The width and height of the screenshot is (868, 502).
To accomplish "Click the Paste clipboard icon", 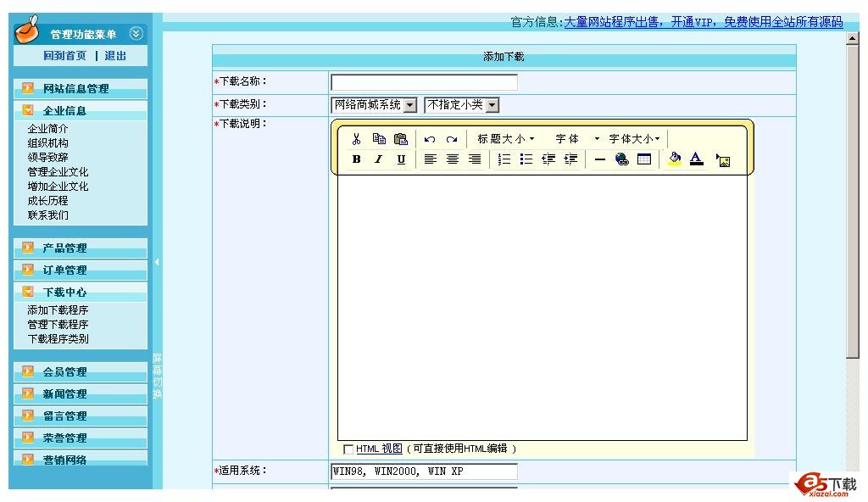I will (401, 138).
